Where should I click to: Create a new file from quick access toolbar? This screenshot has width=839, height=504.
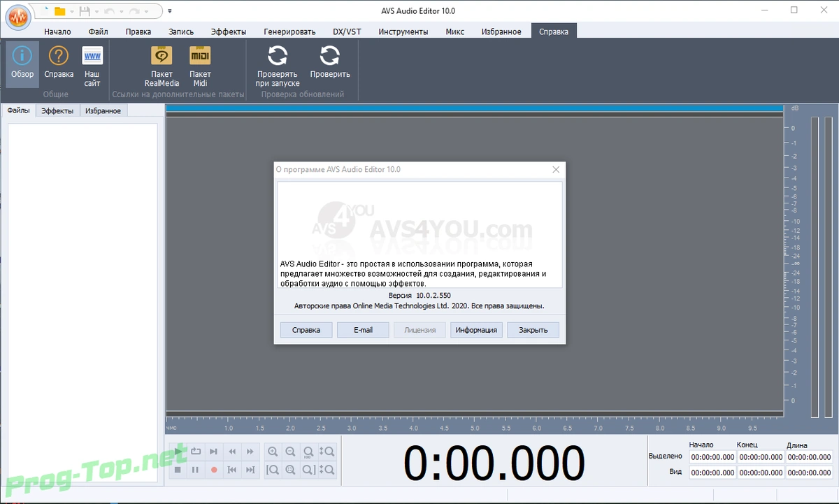pyautogui.click(x=45, y=11)
